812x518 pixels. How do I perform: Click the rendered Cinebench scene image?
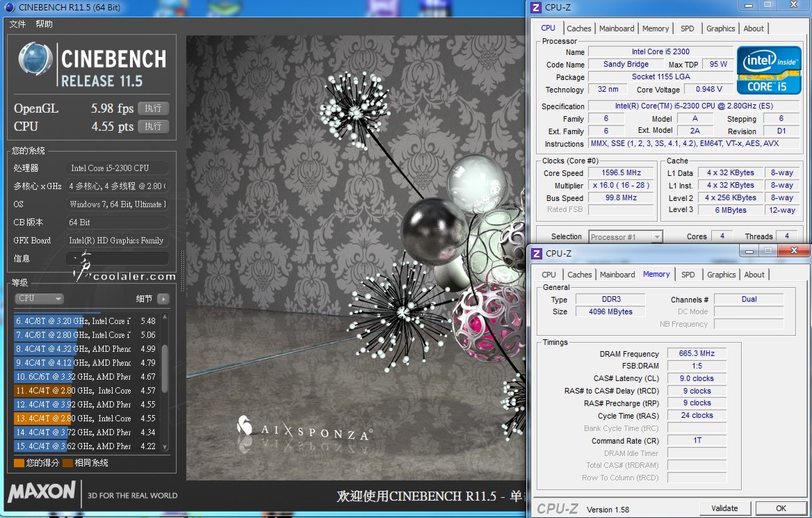(355, 257)
